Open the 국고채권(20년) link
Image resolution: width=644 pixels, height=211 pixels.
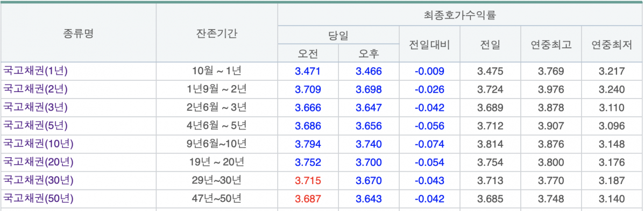(x=38, y=162)
